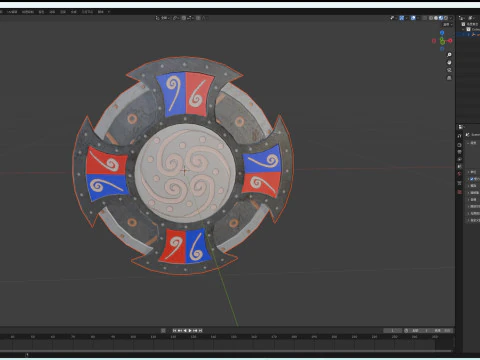Click the bottom blue negative Z axis circle
This screenshot has width=480, height=360.
(x=442, y=49)
